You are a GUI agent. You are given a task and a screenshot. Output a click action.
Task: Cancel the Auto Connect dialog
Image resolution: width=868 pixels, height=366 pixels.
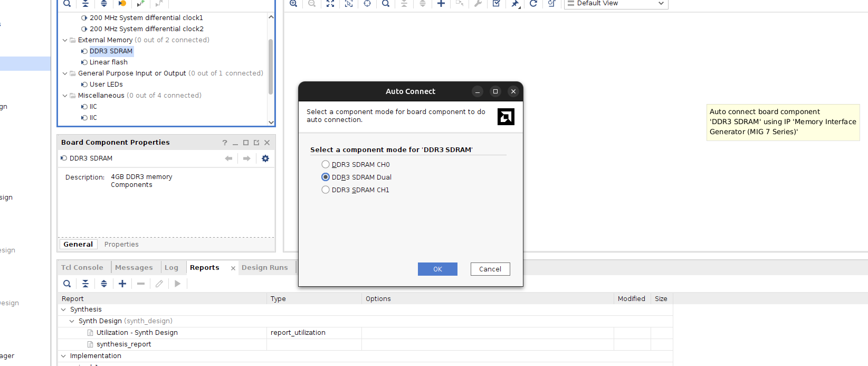pos(490,269)
